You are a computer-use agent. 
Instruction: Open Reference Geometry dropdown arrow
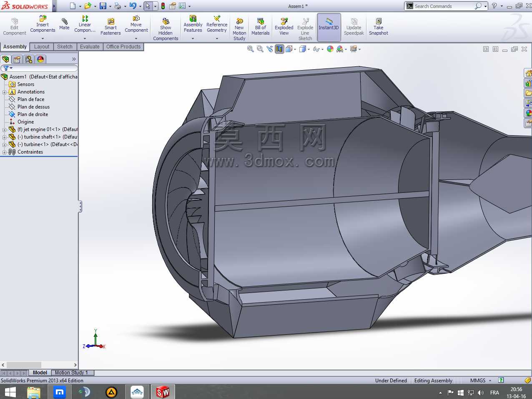(217, 39)
